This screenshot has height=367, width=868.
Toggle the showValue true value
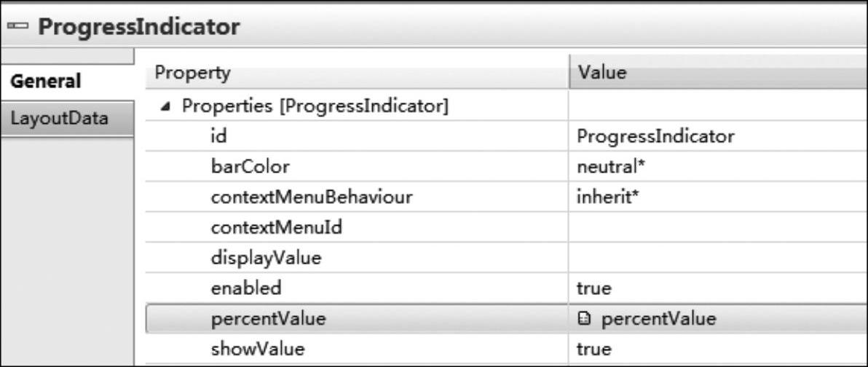point(718,350)
